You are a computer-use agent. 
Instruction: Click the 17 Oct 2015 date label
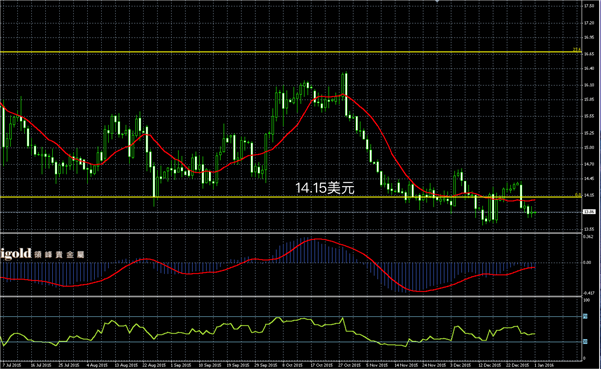[x=322, y=366]
